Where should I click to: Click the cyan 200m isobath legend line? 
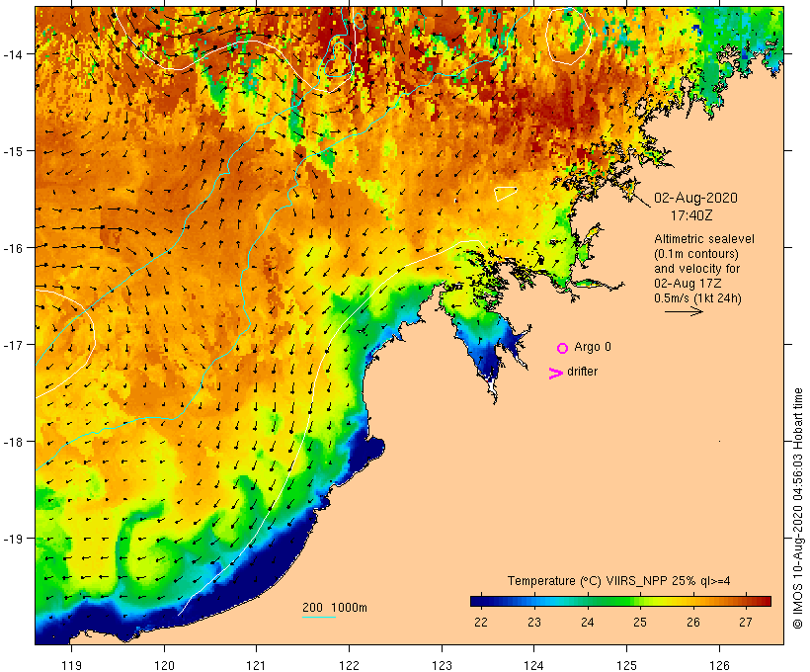pos(319,617)
